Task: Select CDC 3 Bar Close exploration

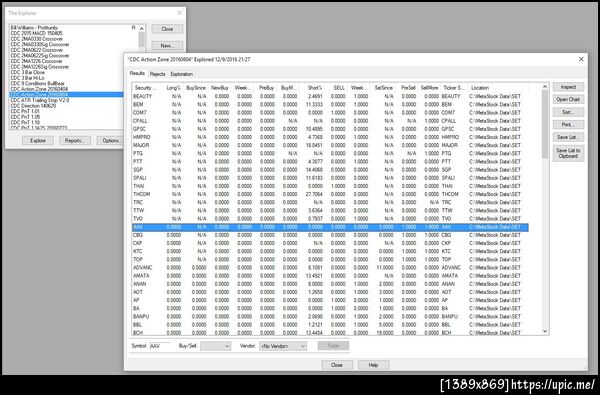Action: pos(28,72)
